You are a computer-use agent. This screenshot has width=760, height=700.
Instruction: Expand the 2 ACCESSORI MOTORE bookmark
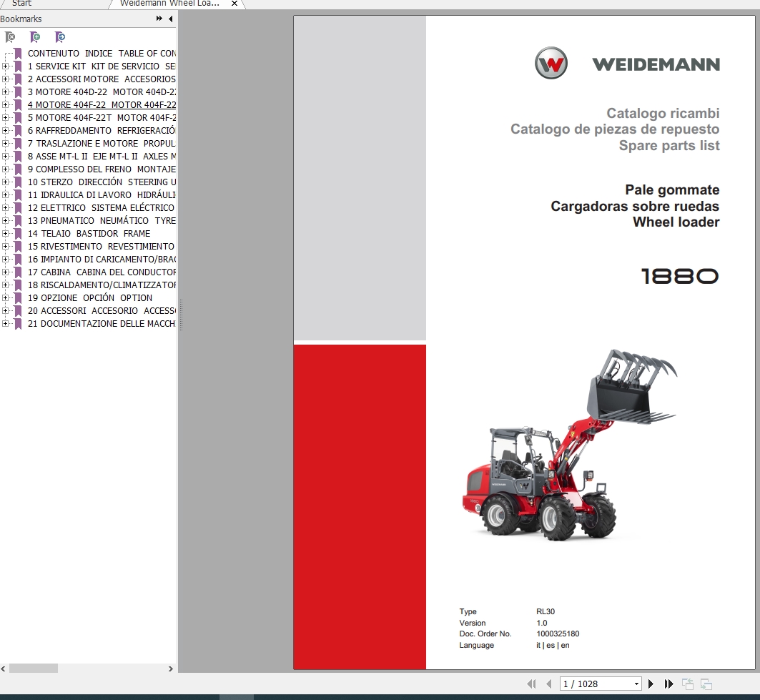[x=5, y=79]
